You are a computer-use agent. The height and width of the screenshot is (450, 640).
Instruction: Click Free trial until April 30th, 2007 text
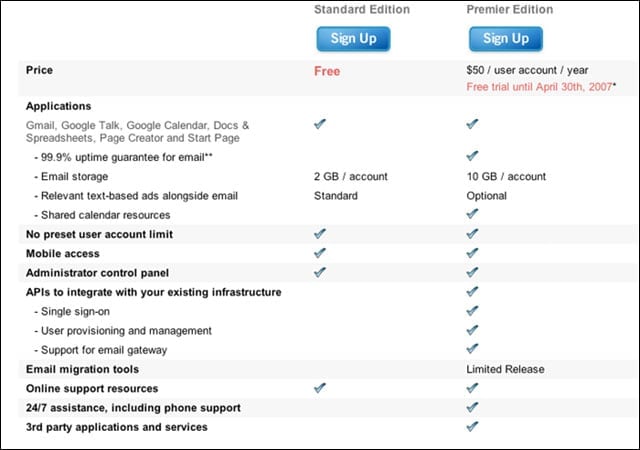coord(541,87)
